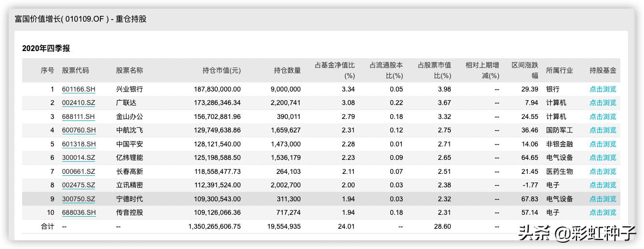
Task: Click the 富国价值增长 重仓持股 title
Action: [x=81, y=19]
